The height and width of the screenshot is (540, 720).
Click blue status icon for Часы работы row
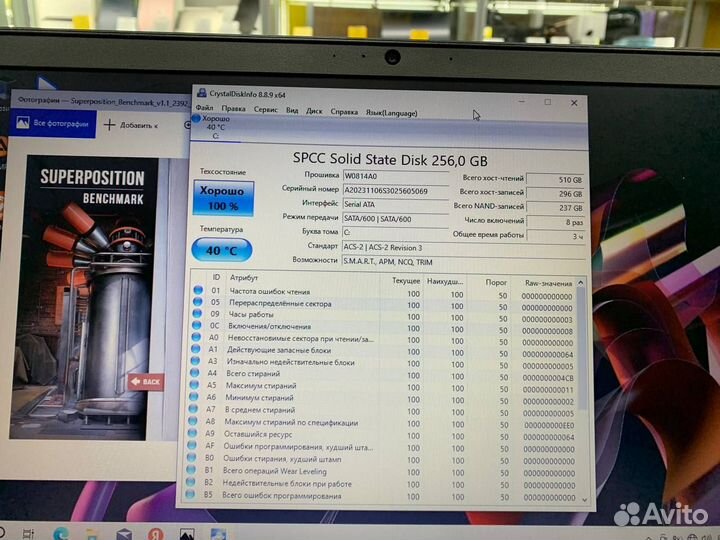coord(198,314)
